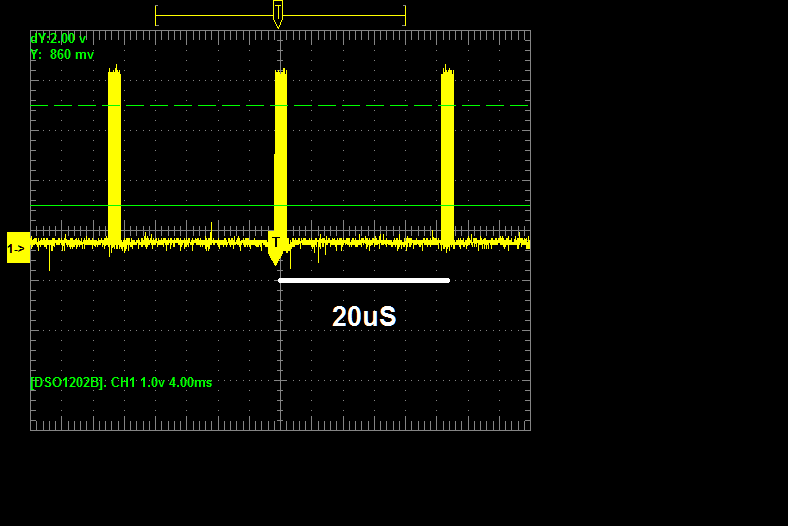Select the solid green lower cursor line
Viewport: 788px width, 526px height.
pos(280,205)
